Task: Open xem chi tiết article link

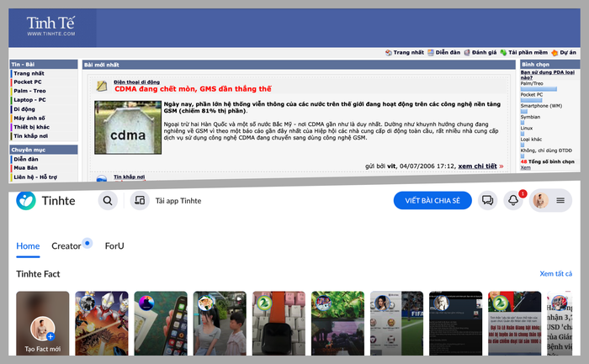Action: [477, 166]
